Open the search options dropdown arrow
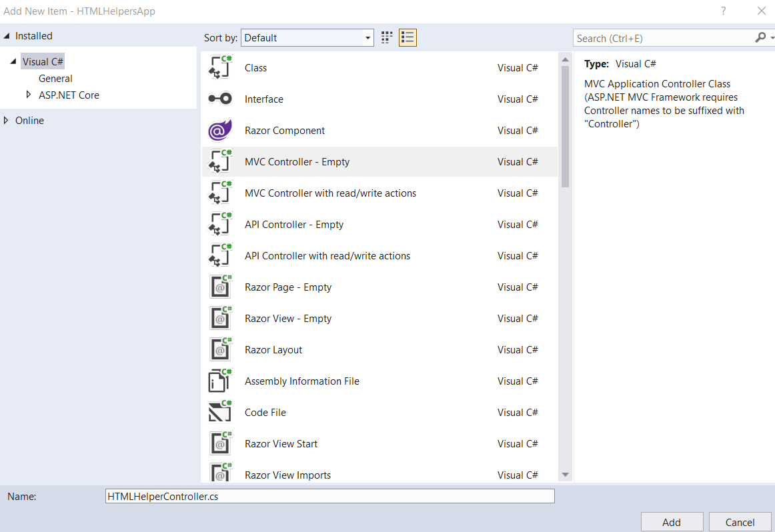Image resolution: width=775 pixels, height=532 pixels. (772, 38)
